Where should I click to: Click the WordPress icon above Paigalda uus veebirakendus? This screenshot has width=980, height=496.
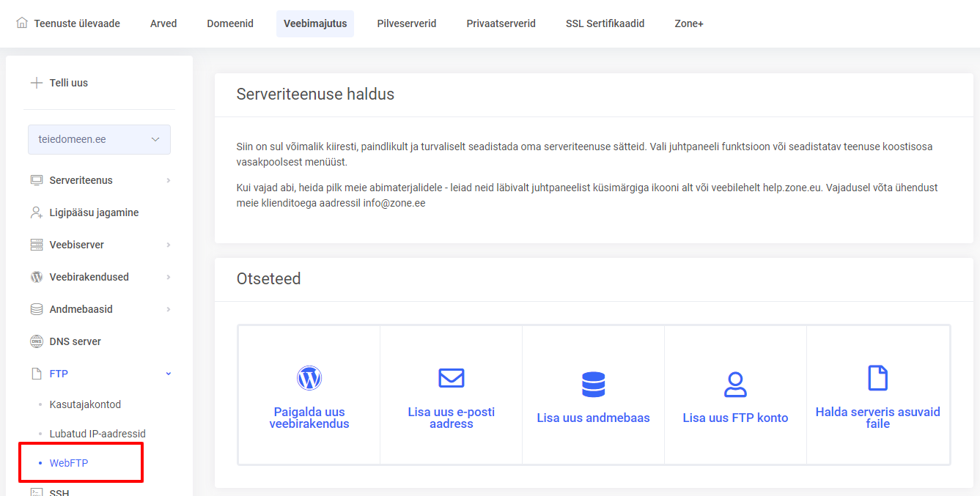pyautogui.click(x=309, y=377)
